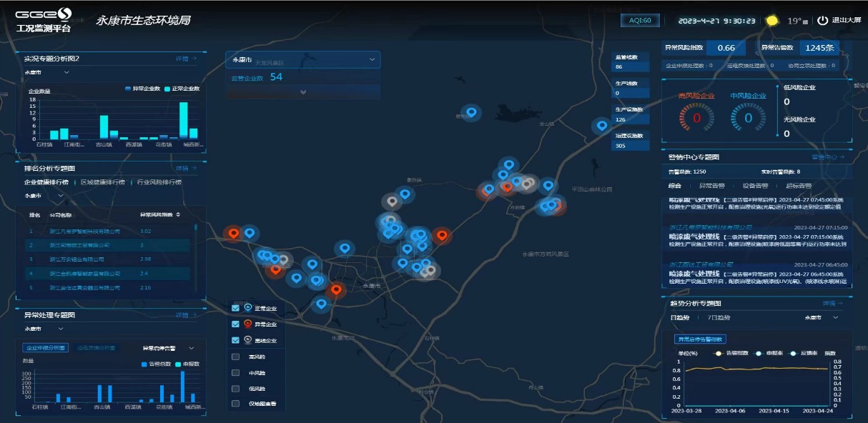Uncheck the 正常企业 checkbox

pos(236,308)
